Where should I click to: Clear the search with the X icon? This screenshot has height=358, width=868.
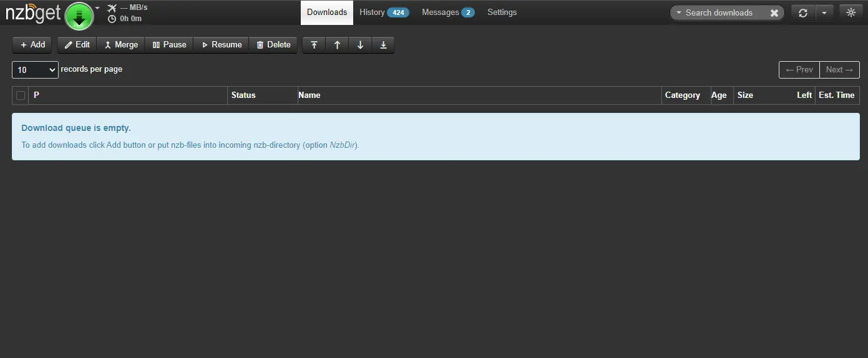[774, 12]
